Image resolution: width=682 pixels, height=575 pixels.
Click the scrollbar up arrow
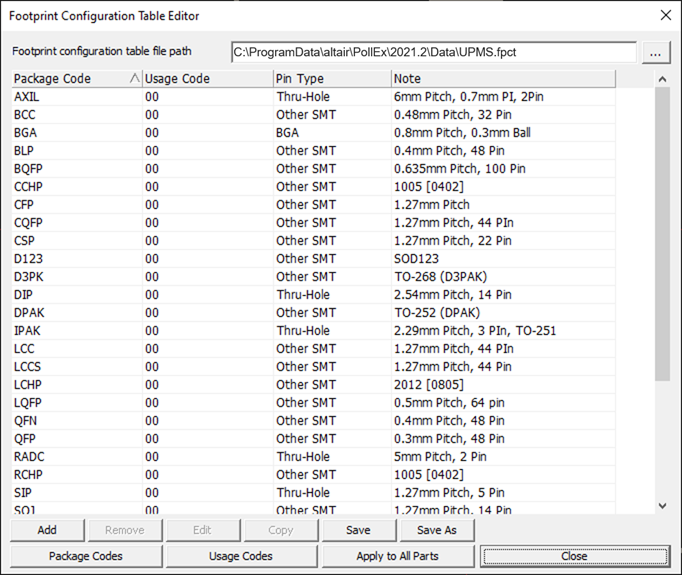point(662,79)
